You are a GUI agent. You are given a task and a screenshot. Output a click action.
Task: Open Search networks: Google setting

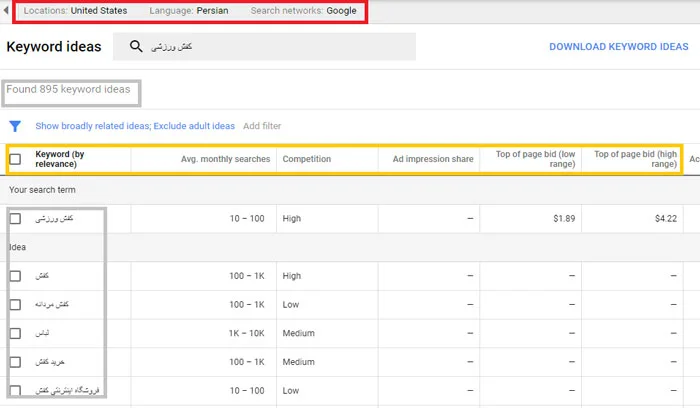[x=304, y=10]
